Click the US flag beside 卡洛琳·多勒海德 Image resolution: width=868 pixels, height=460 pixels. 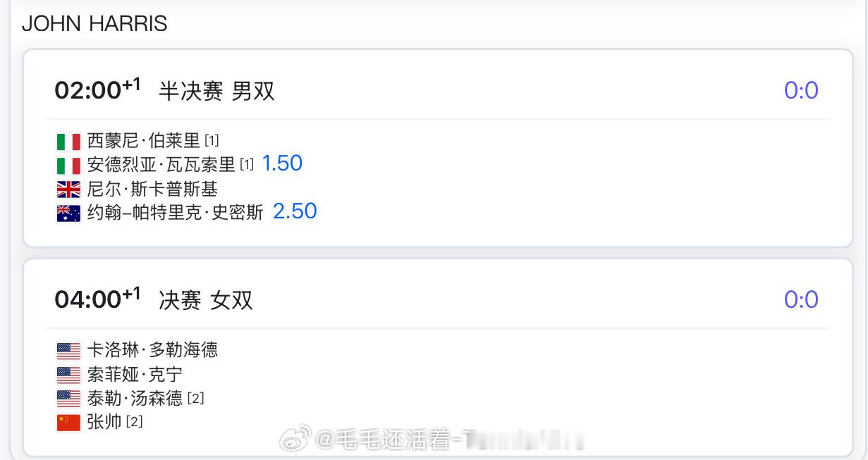[x=68, y=351]
